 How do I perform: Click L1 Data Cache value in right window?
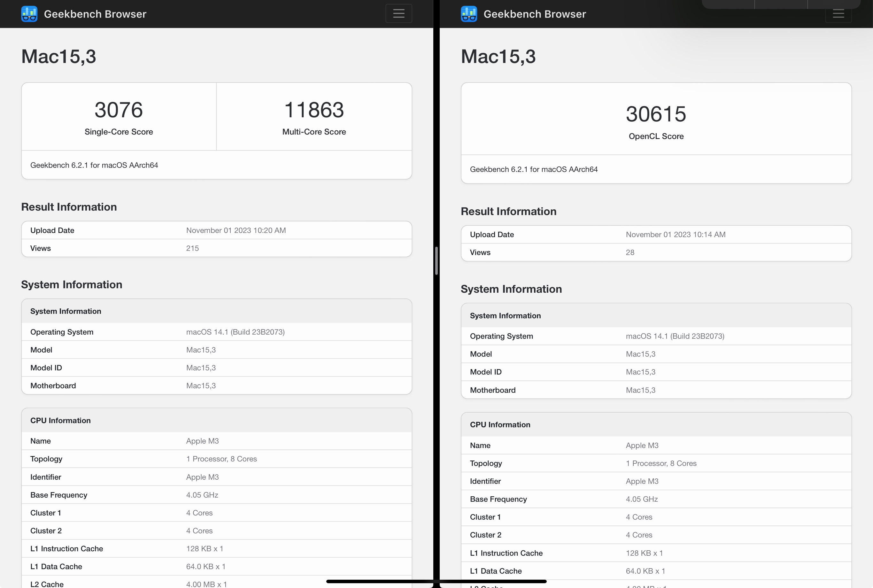point(645,571)
